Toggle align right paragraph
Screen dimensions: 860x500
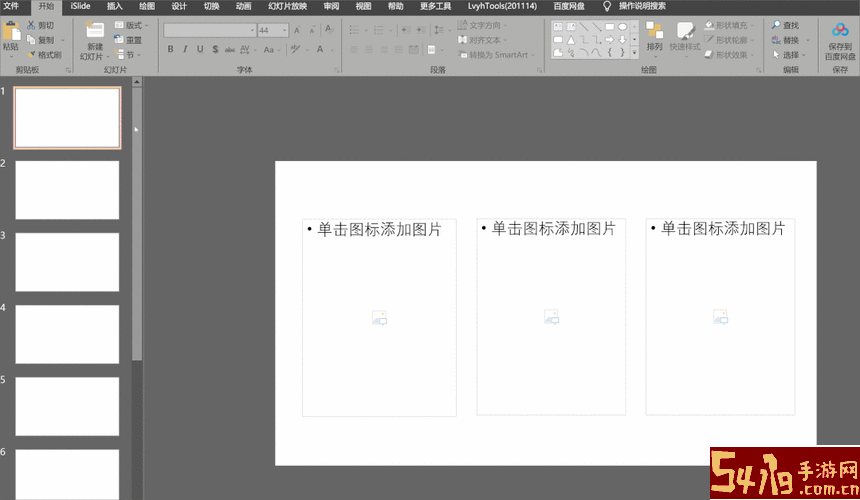click(384, 50)
